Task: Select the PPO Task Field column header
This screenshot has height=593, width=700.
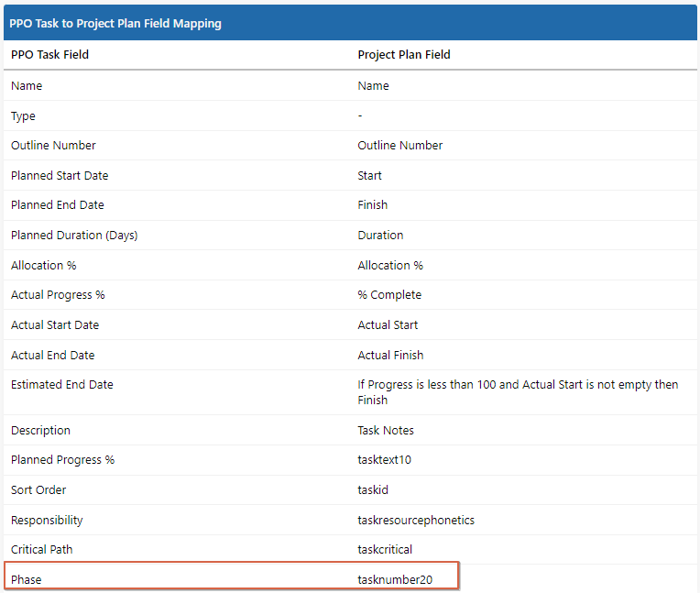Action: point(49,54)
